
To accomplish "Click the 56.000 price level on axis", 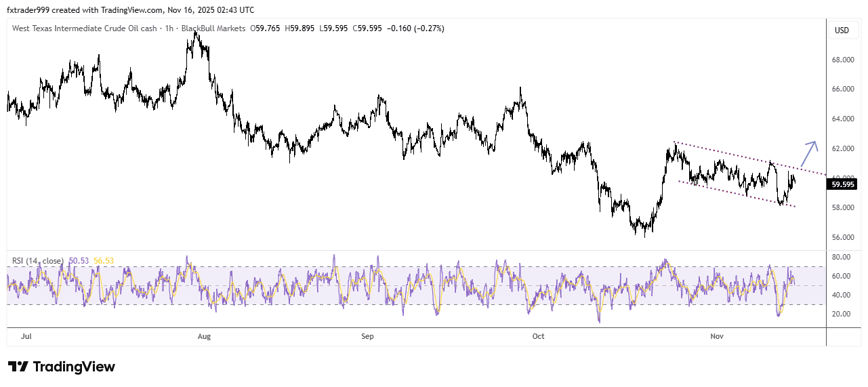I will point(843,237).
